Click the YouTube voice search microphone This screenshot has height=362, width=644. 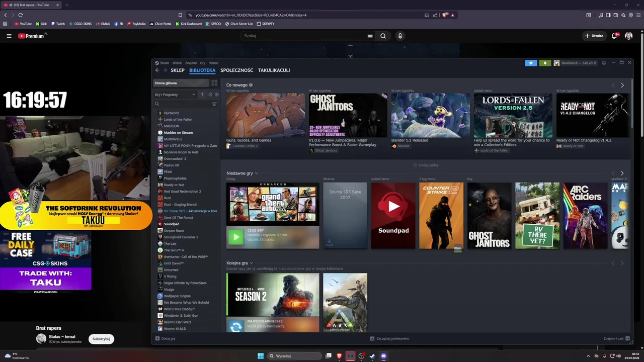(400, 36)
